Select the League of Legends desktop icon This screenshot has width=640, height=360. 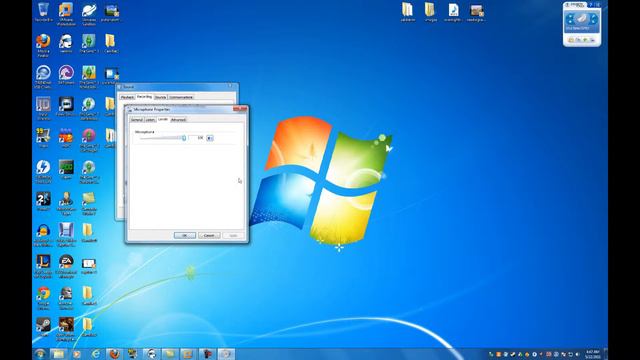click(x=43, y=266)
